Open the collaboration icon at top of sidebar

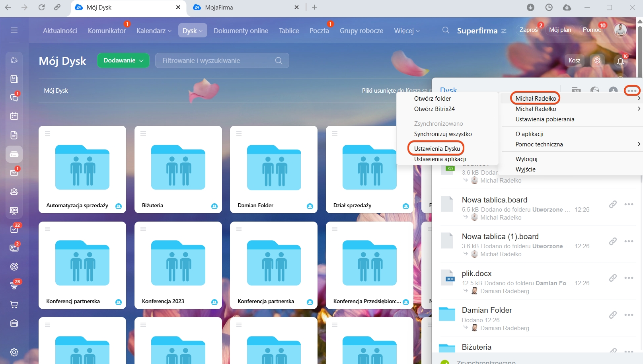coord(14,60)
